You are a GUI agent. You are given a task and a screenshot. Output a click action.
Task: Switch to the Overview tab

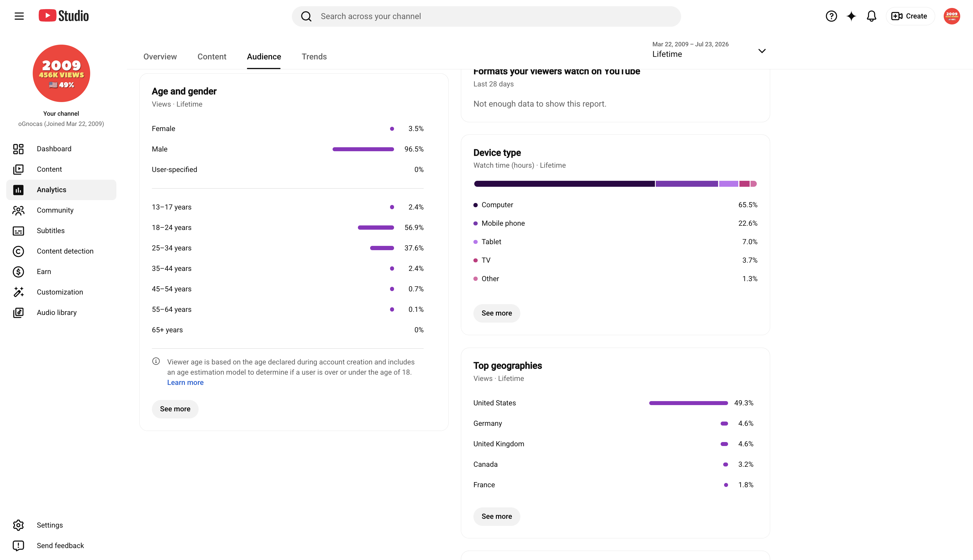pos(160,57)
